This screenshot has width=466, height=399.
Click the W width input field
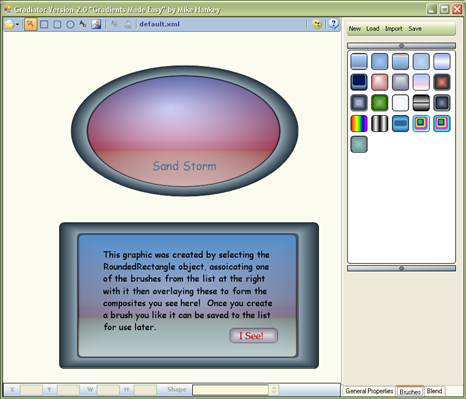pos(108,390)
